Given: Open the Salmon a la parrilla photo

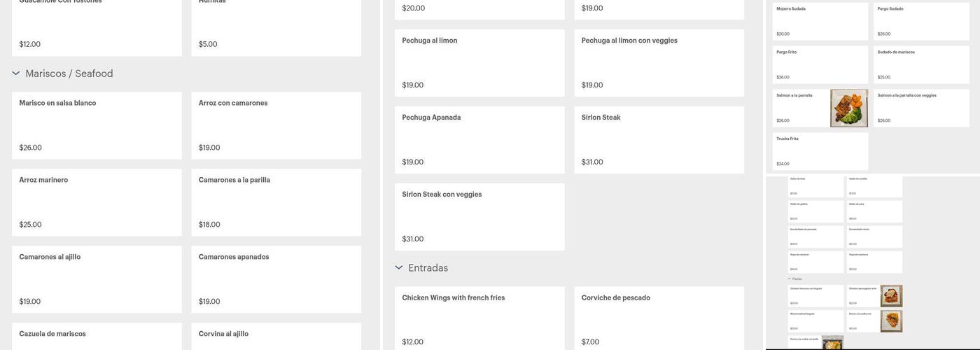Looking at the screenshot, I should pyautogui.click(x=848, y=108).
